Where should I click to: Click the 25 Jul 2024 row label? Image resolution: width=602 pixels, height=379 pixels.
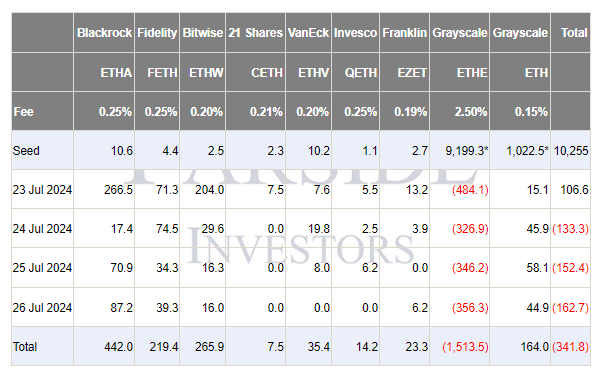(x=42, y=268)
